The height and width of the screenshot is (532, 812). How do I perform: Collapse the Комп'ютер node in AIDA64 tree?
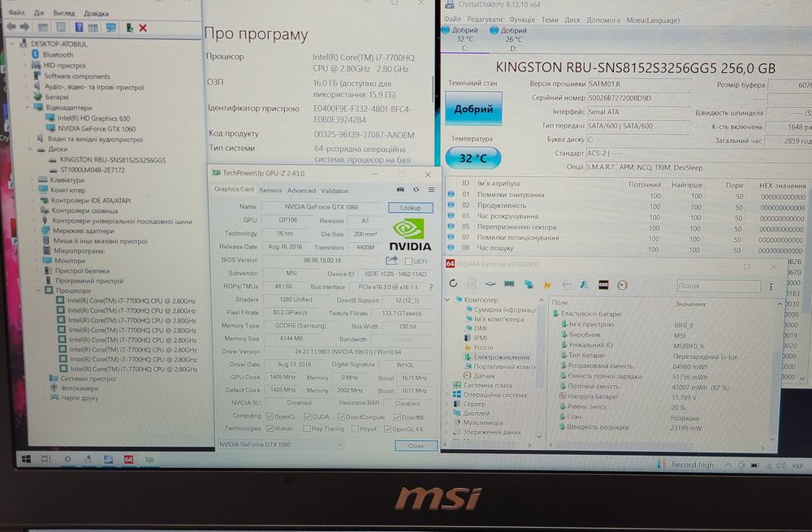point(447,300)
